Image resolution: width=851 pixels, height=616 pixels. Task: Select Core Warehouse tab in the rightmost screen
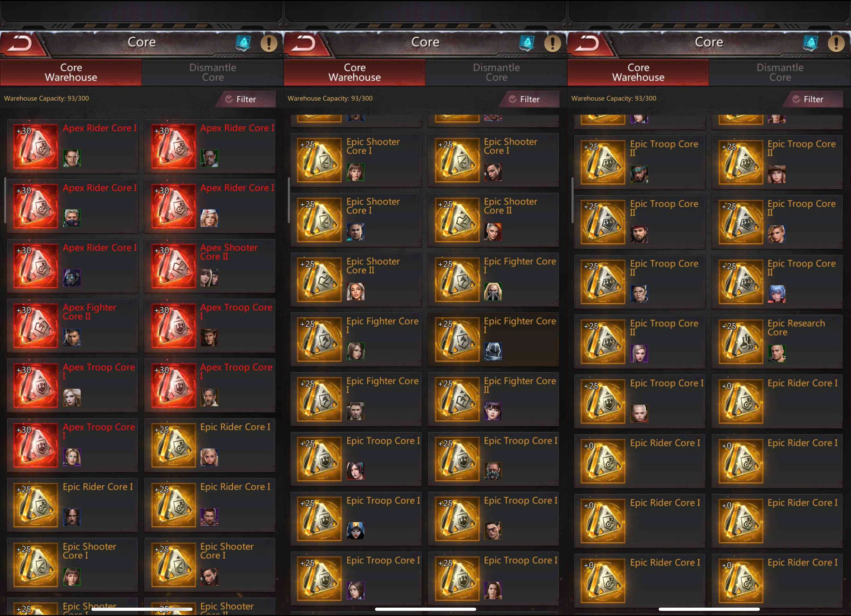coord(638,72)
